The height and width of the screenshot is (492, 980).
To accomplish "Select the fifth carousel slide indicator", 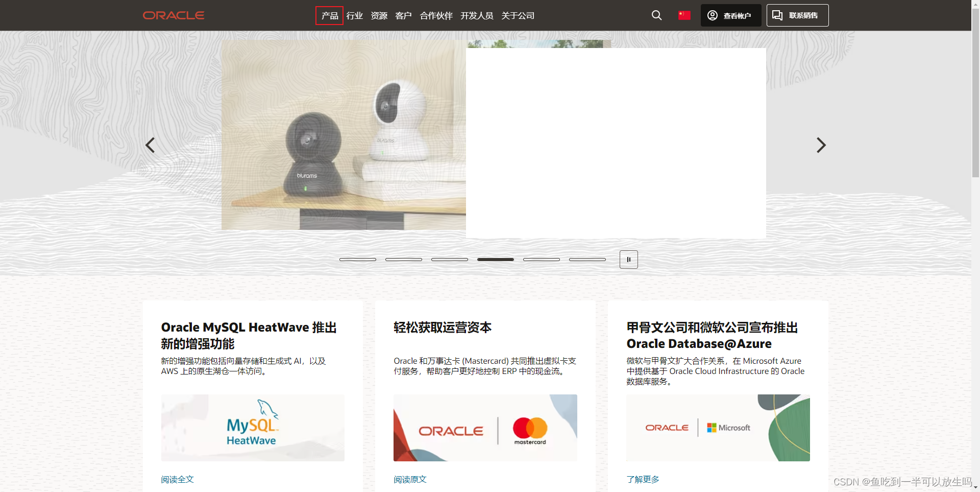I will tap(542, 260).
